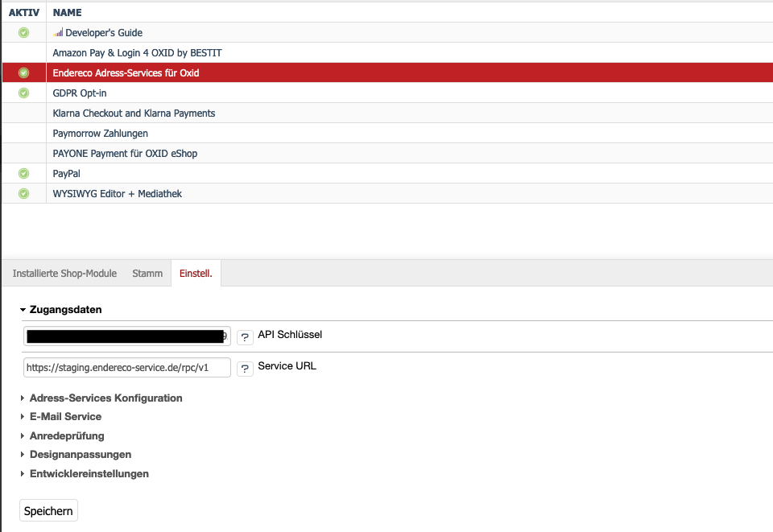The width and height of the screenshot is (773, 532).
Task: Switch to Stamm tab
Action: [x=147, y=274]
